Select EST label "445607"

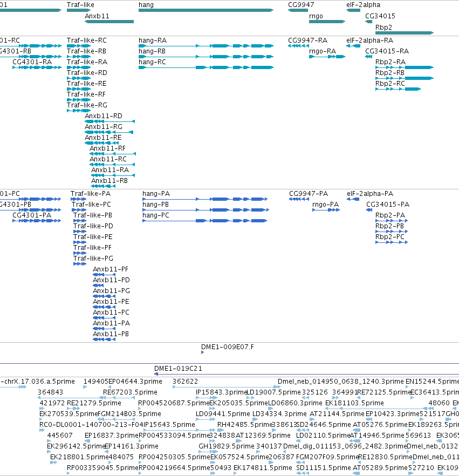tap(60, 436)
